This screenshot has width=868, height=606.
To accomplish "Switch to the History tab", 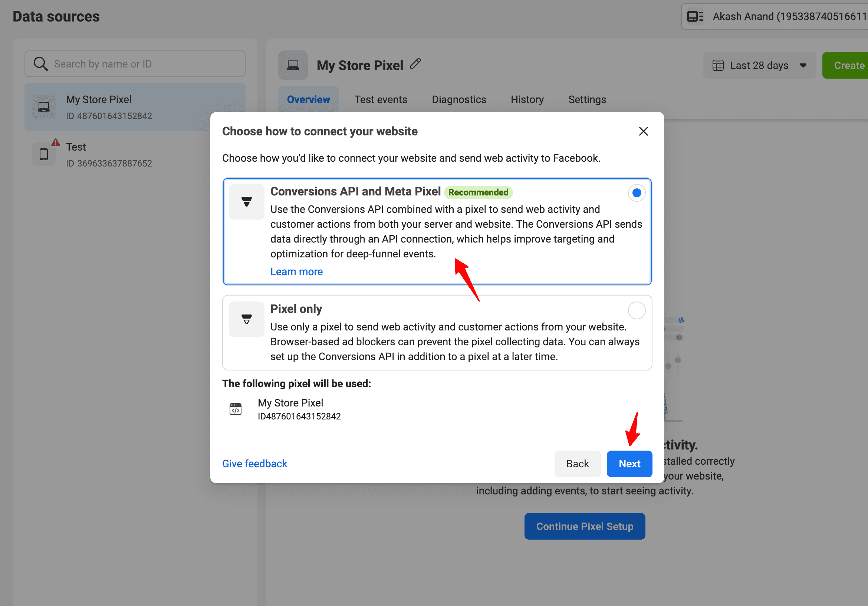I will click(x=527, y=99).
